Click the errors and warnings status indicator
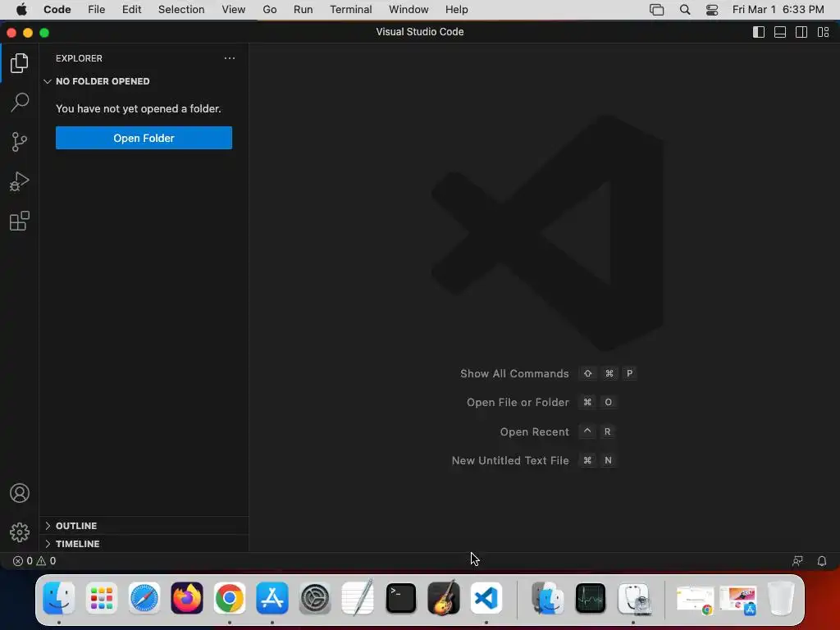The width and height of the screenshot is (840, 630). click(x=34, y=561)
